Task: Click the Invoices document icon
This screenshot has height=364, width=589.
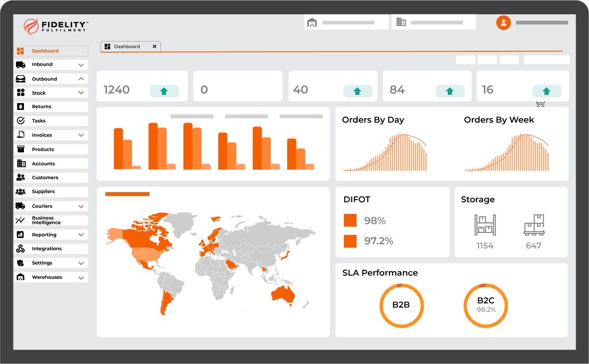Action: coord(21,135)
